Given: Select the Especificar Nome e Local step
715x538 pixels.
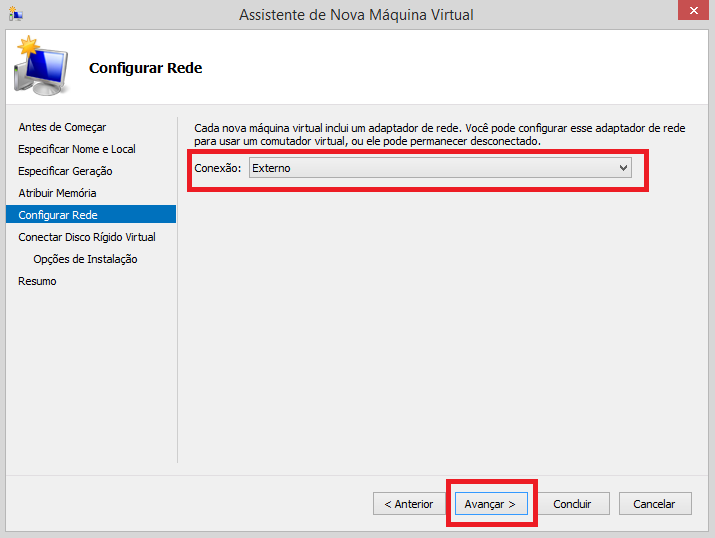Looking at the screenshot, I should click(x=77, y=149).
